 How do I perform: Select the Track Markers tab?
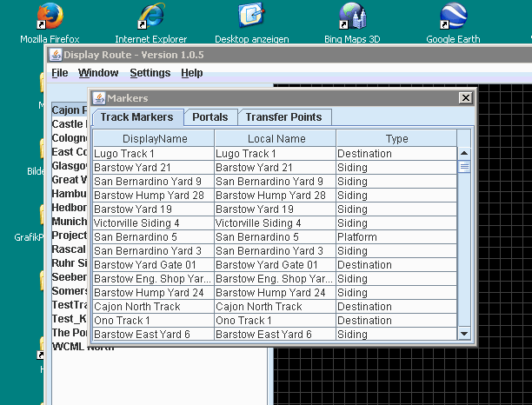click(136, 117)
